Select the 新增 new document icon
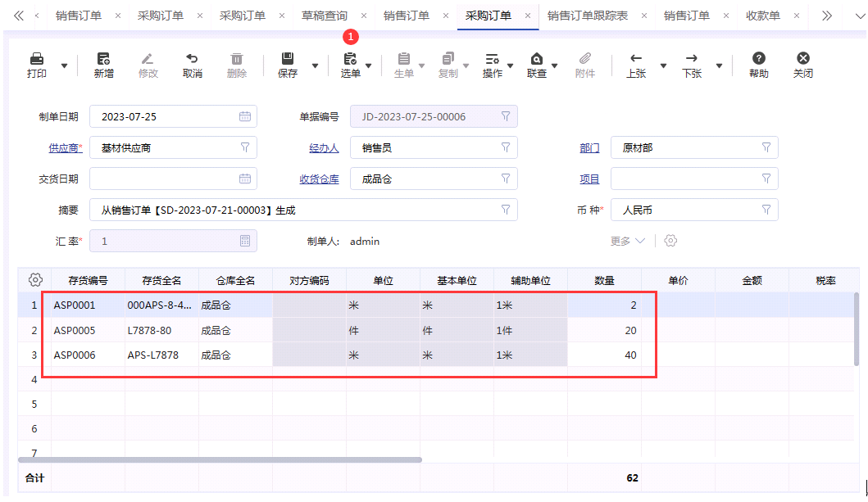Screen dimensions: 868x502 pyautogui.click(x=104, y=59)
